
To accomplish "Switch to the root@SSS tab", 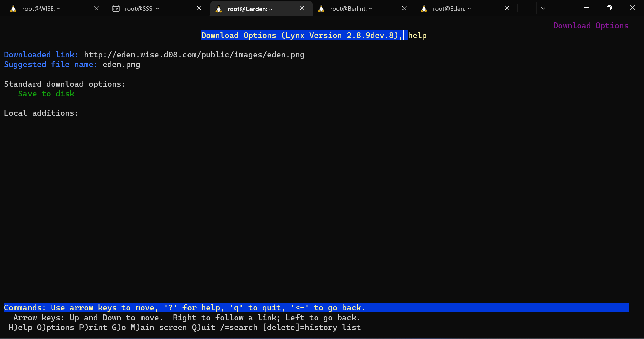I will (142, 9).
